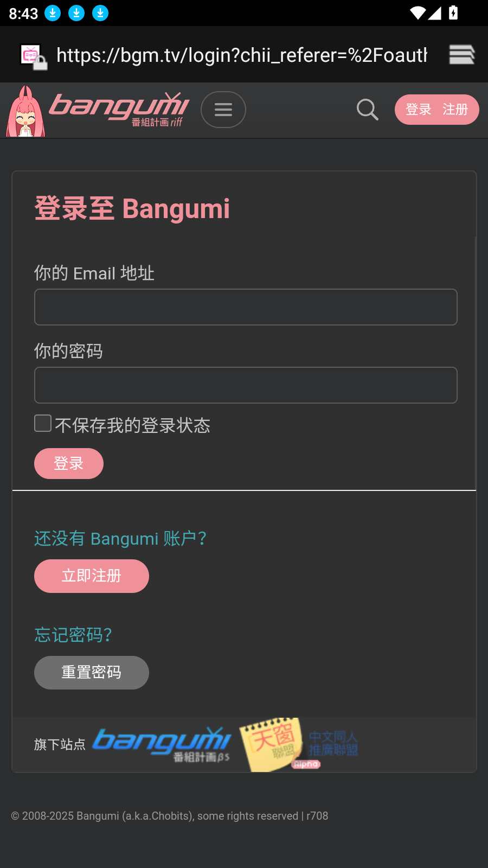Open the Bangumi logo home link

coord(119,108)
